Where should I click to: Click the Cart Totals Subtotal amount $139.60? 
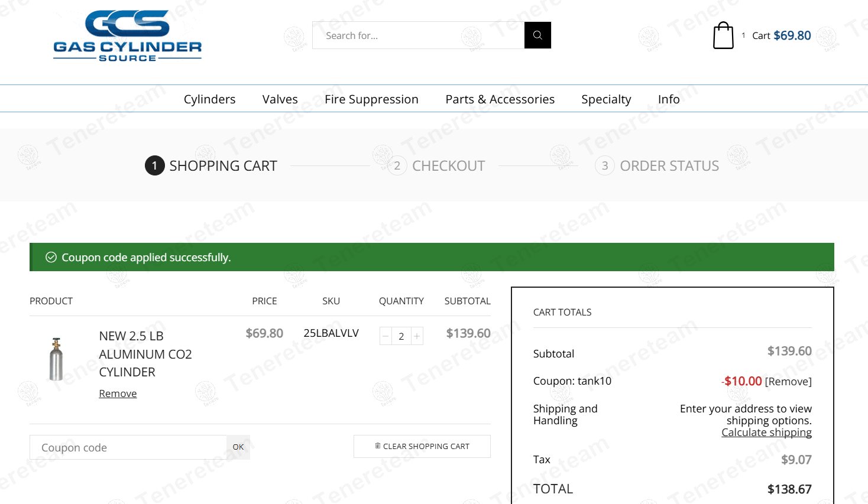click(789, 351)
